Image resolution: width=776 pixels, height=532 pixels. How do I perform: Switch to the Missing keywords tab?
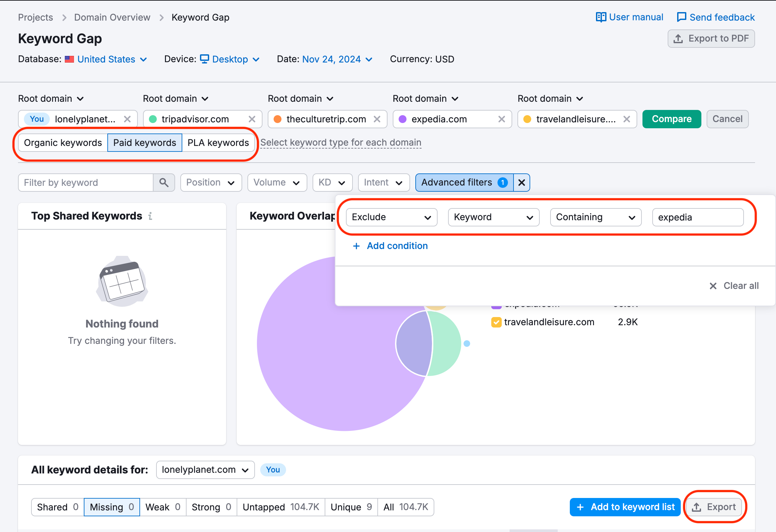pos(112,507)
